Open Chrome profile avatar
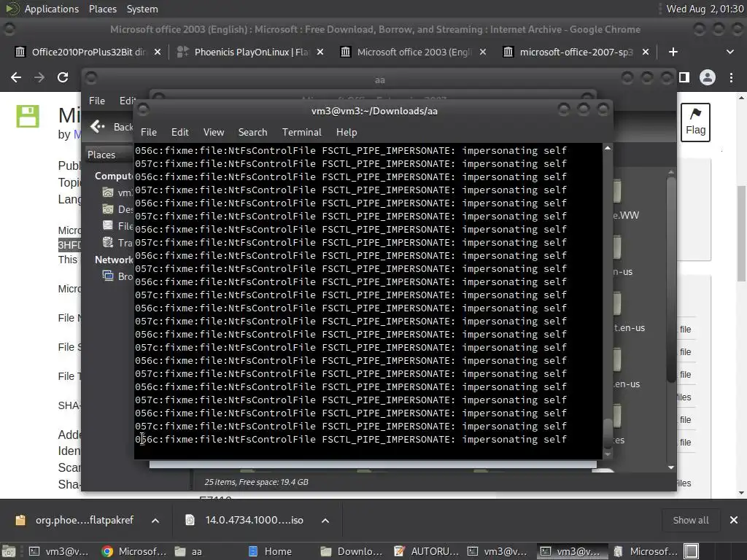This screenshot has height=560, width=747. 708,77
